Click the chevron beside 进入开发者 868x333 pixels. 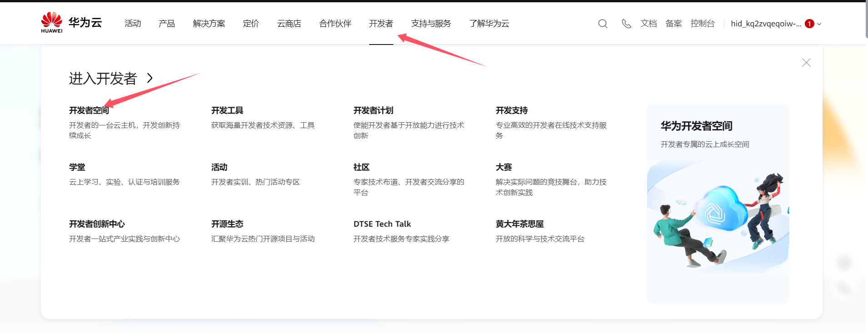click(x=150, y=78)
